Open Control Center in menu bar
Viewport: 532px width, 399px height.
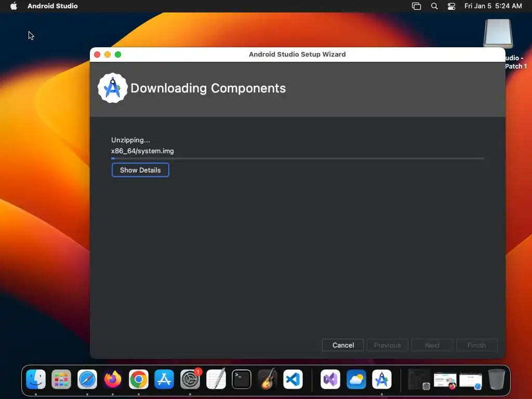click(451, 6)
